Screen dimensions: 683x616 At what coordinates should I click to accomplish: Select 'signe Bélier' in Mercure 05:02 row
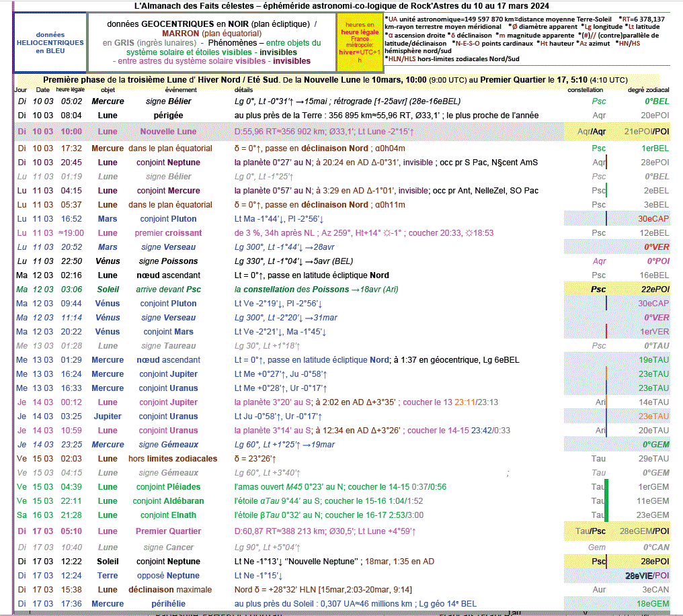click(x=169, y=101)
